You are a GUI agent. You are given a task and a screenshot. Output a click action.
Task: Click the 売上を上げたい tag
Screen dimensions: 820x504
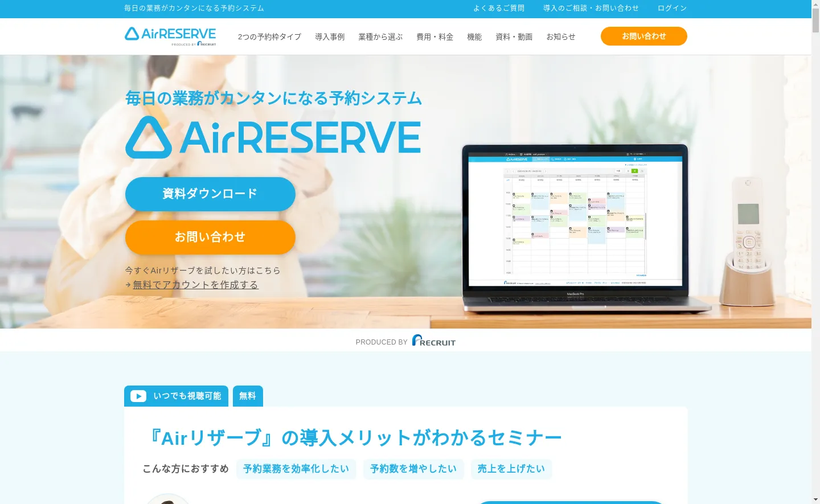click(511, 469)
